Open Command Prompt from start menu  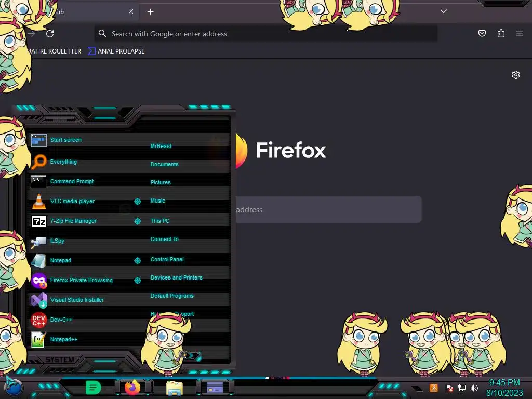(x=62, y=181)
